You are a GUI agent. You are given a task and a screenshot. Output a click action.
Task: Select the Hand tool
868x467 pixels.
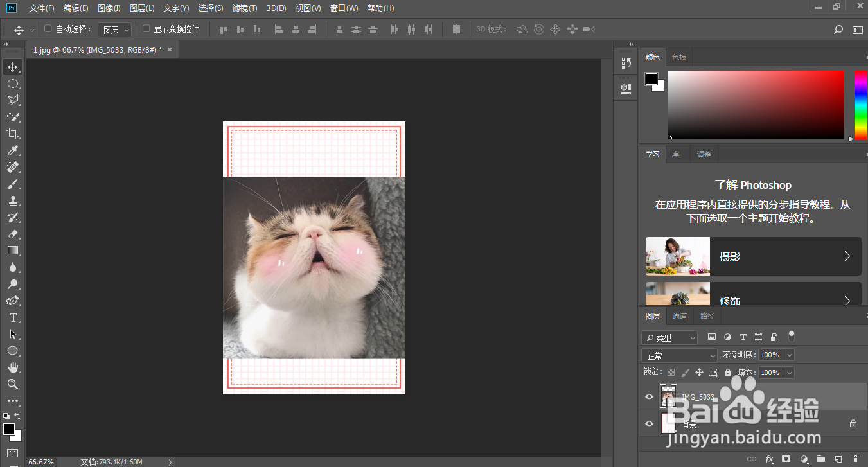(x=12, y=367)
